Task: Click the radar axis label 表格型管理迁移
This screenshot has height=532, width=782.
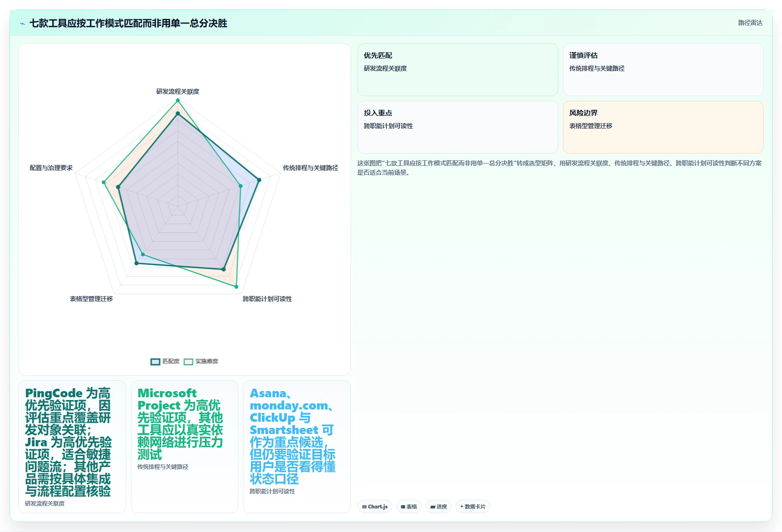Action: point(91,299)
